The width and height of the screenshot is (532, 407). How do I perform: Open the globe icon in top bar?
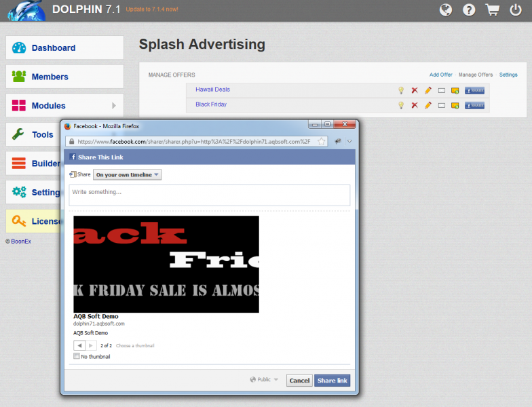[x=445, y=9]
